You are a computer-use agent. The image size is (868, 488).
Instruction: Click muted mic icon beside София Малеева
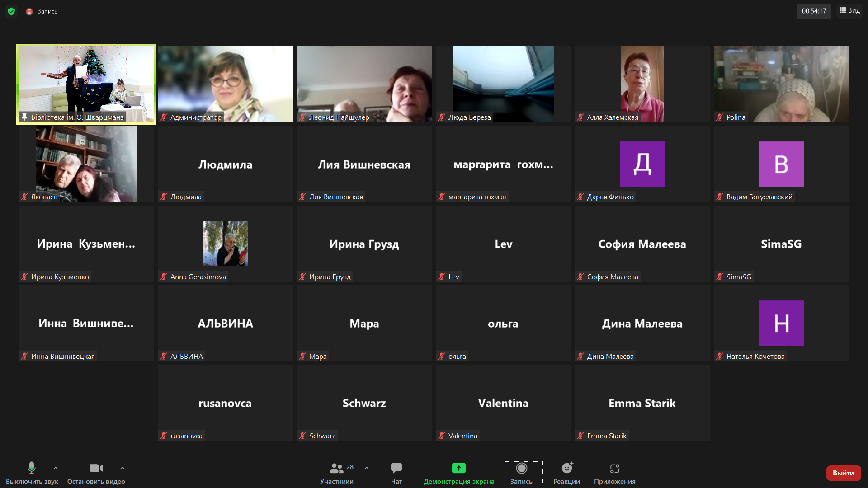(580, 277)
